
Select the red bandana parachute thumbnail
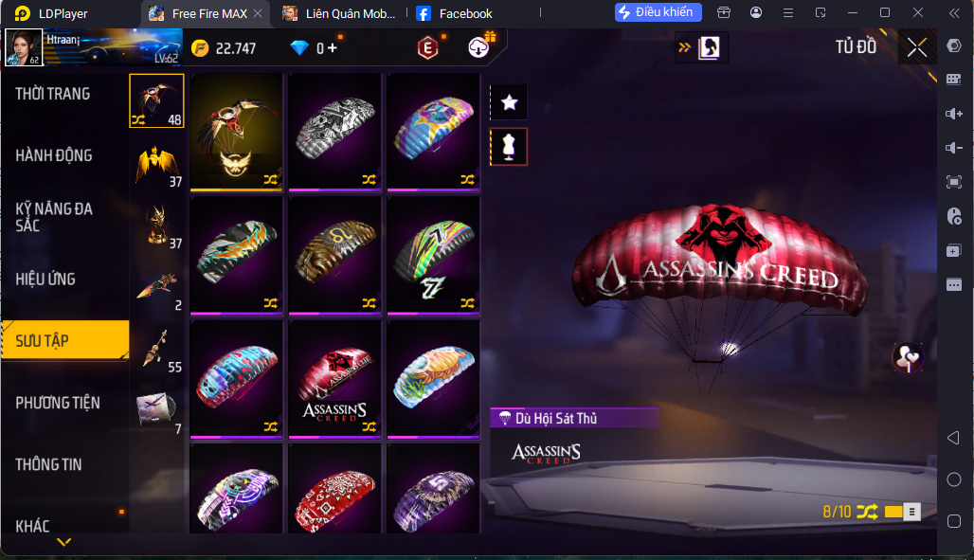[334, 489]
